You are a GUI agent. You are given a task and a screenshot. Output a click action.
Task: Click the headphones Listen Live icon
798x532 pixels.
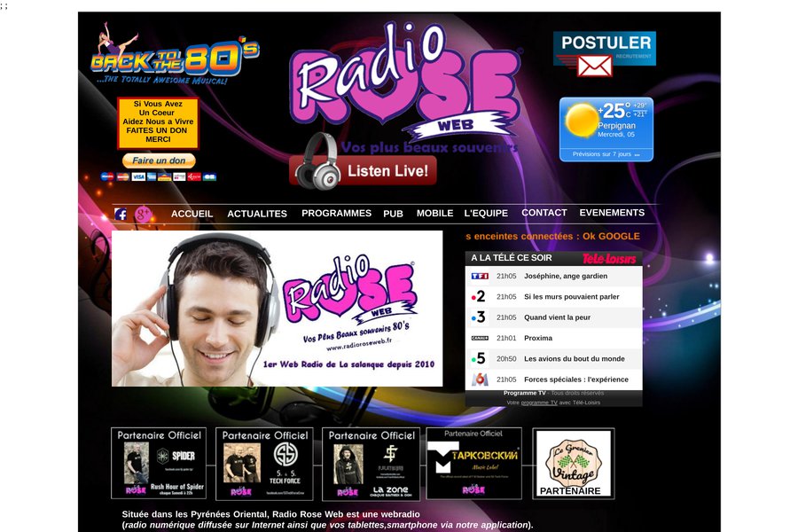317,162
